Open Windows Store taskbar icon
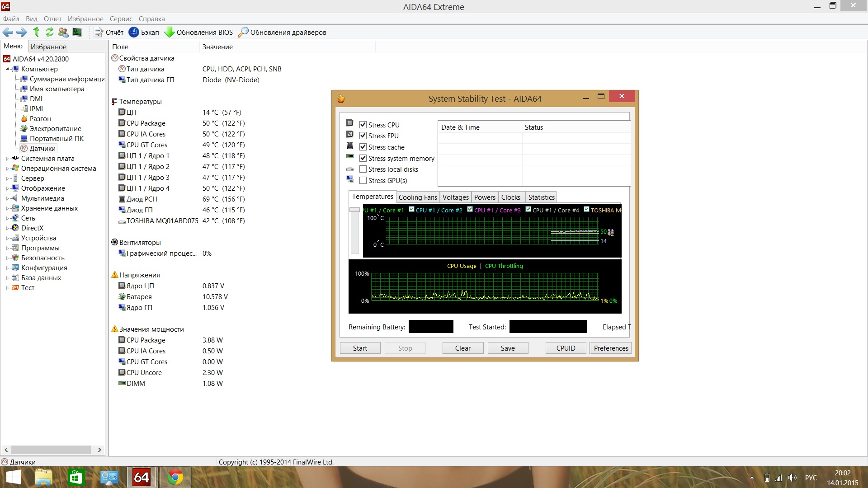This screenshot has width=868, height=488. (x=76, y=478)
